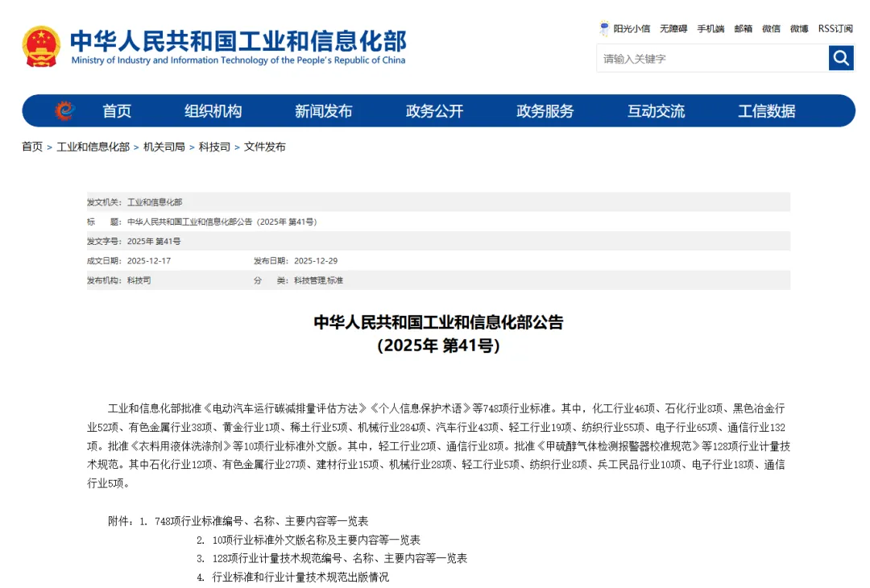
Task: Open the 微信 link
Action: (771, 28)
